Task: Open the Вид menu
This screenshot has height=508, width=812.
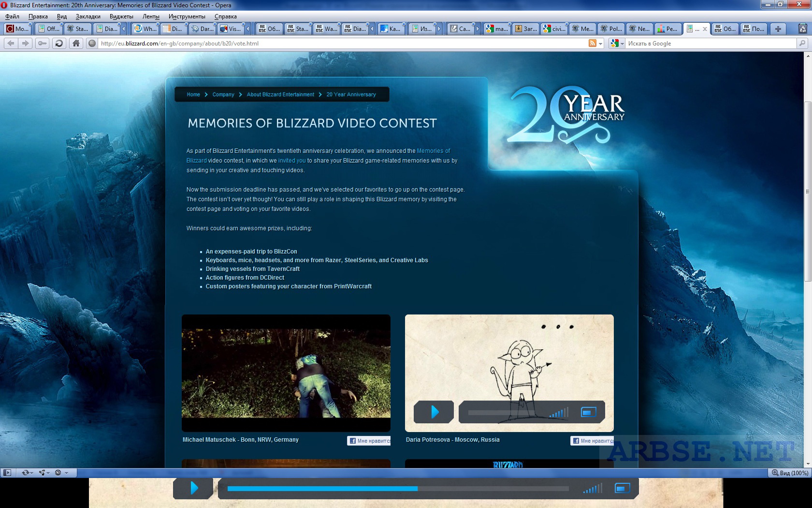Action: [62, 16]
